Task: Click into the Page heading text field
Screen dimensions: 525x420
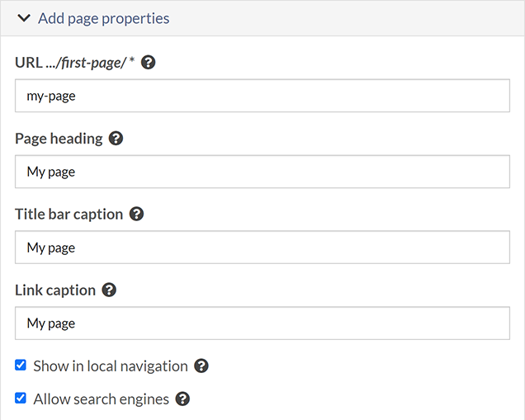Action: coord(262,172)
